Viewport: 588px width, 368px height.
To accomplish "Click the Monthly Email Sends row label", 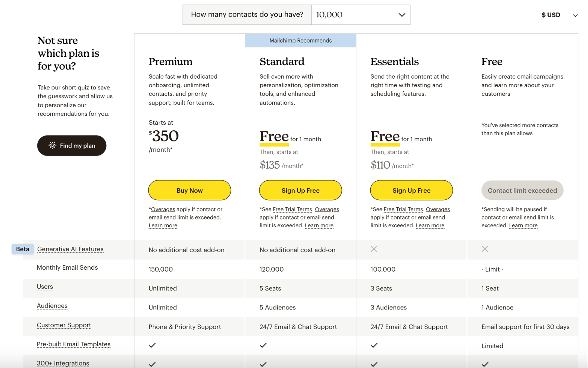I will click(x=67, y=267).
